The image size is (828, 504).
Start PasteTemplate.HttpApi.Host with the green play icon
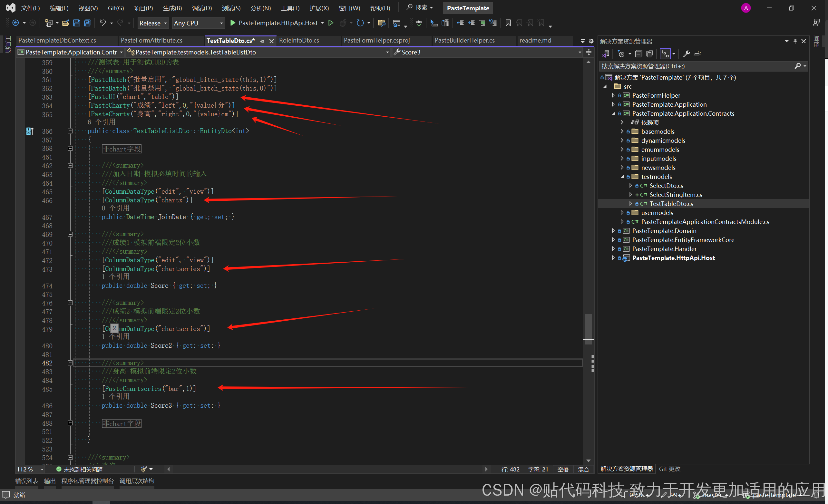click(x=232, y=23)
